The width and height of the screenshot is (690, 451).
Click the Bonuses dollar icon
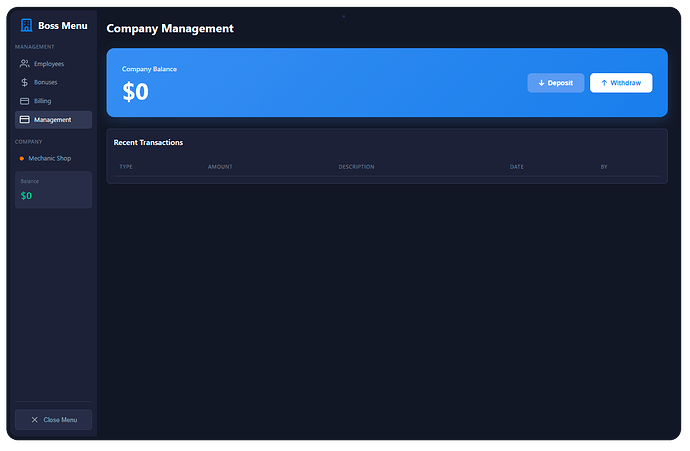(25, 82)
